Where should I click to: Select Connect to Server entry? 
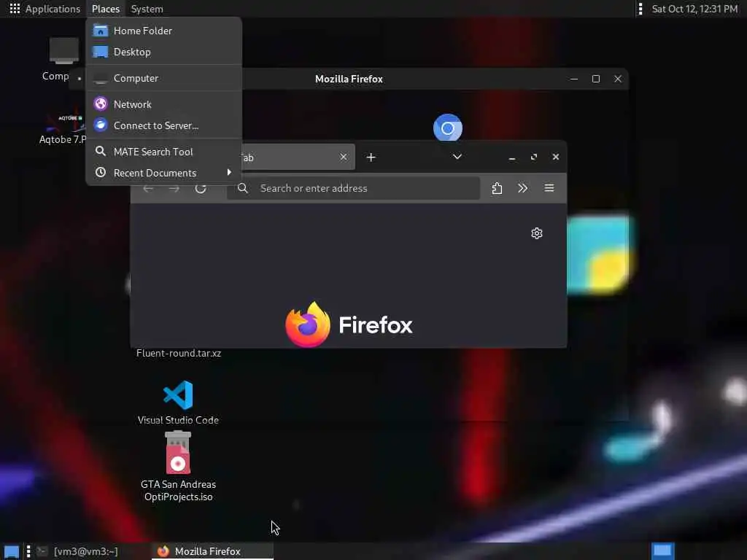click(x=164, y=125)
